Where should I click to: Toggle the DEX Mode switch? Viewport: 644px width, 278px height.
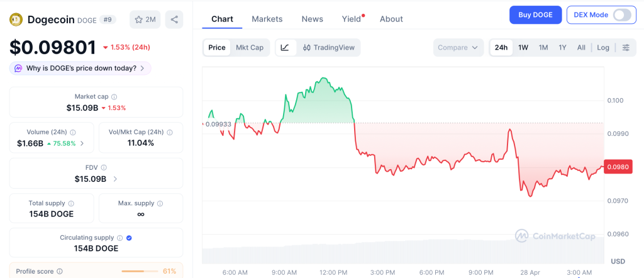tap(621, 15)
